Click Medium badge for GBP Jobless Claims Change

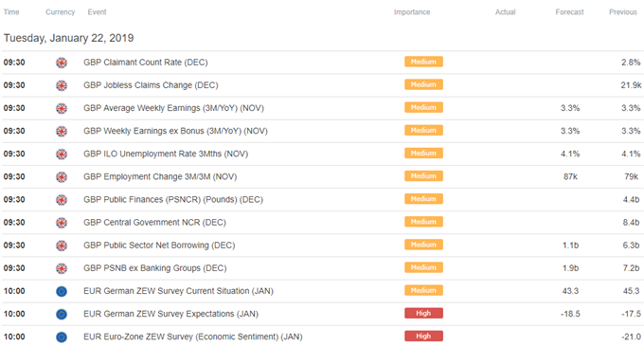[423, 84]
